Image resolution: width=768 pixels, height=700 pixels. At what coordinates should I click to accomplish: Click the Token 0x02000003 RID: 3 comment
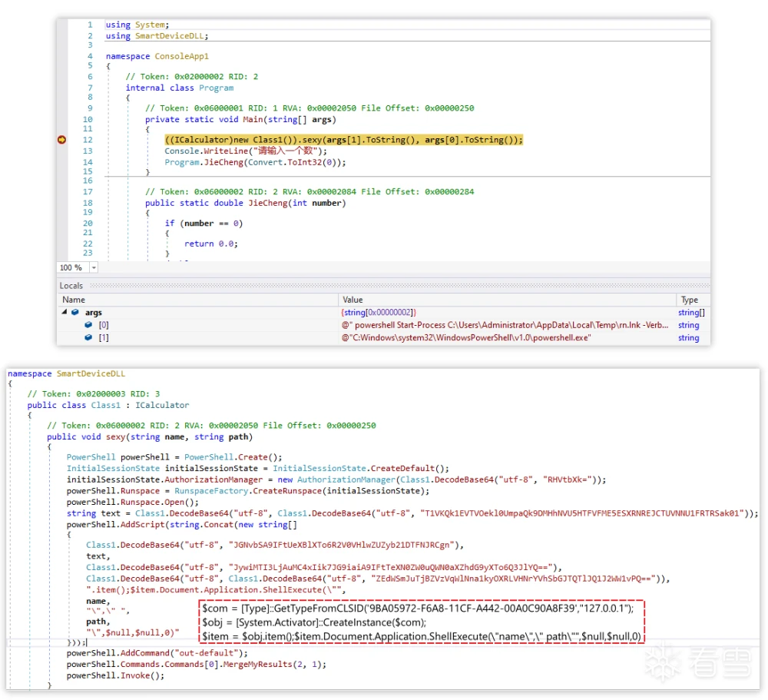point(94,393)
